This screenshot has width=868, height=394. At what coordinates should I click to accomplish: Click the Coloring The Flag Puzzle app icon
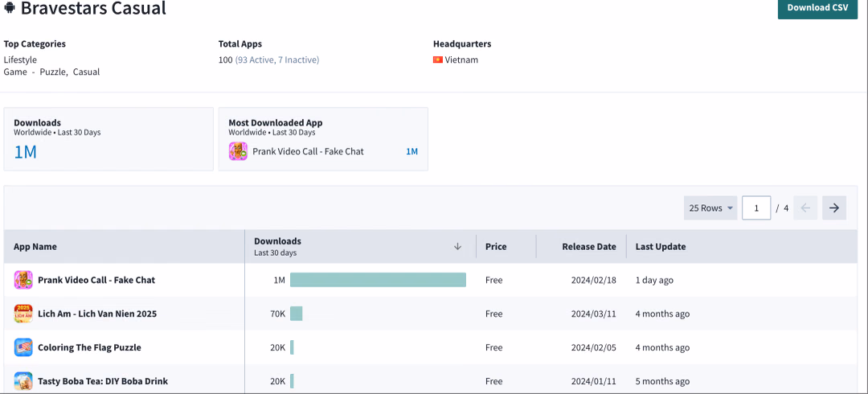tap(23, 347)
